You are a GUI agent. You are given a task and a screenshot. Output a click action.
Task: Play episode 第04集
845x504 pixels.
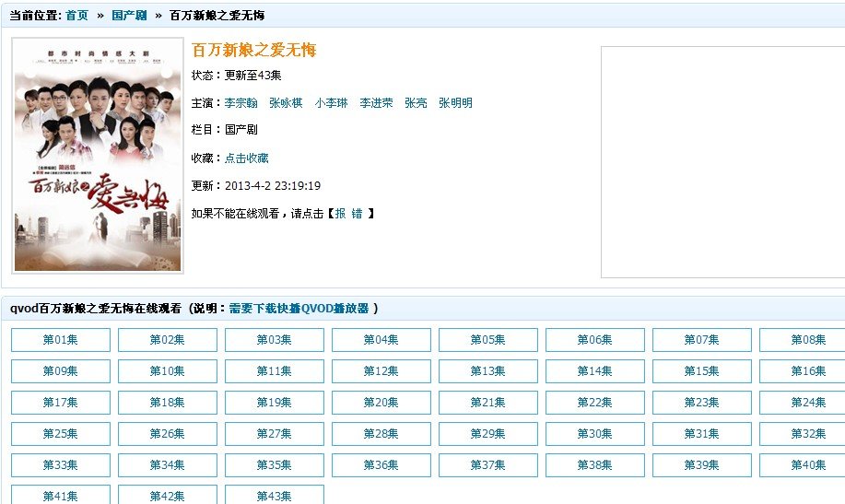381,340
